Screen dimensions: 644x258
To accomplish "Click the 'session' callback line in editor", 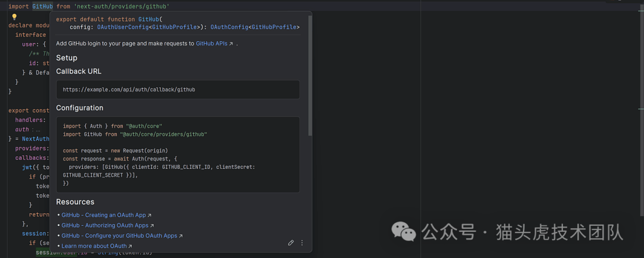I will pos(35,234).
